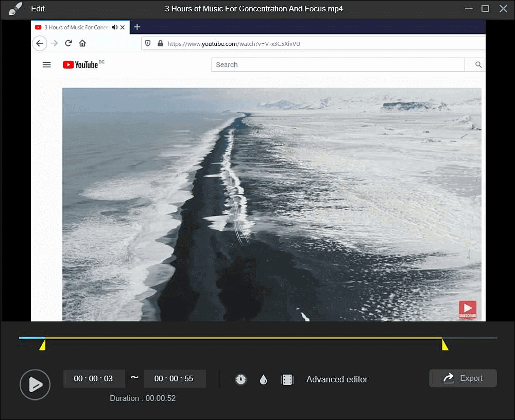Click the trim end yellow marker

pos(445,345)
